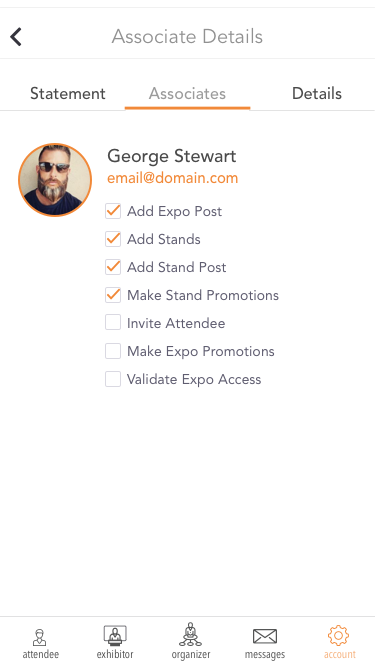Open the account gear icon
This screenshot has height=667, width=375.
click(x=338, y=636)
